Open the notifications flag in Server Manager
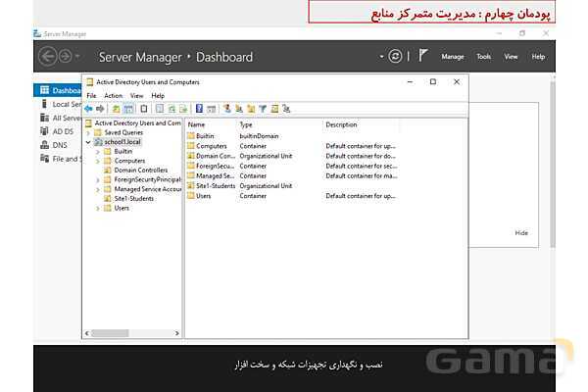This screenshot has width=588, height=392. [x=423, y=56]
